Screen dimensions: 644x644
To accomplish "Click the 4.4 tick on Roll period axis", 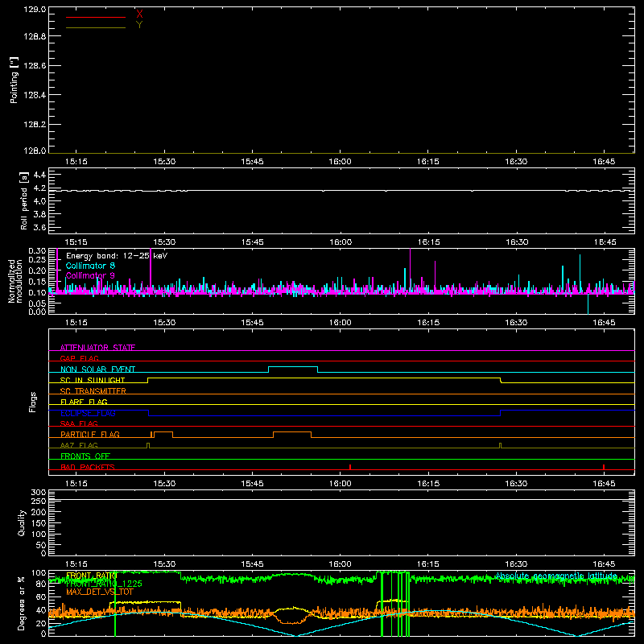I will coord(39,175).
